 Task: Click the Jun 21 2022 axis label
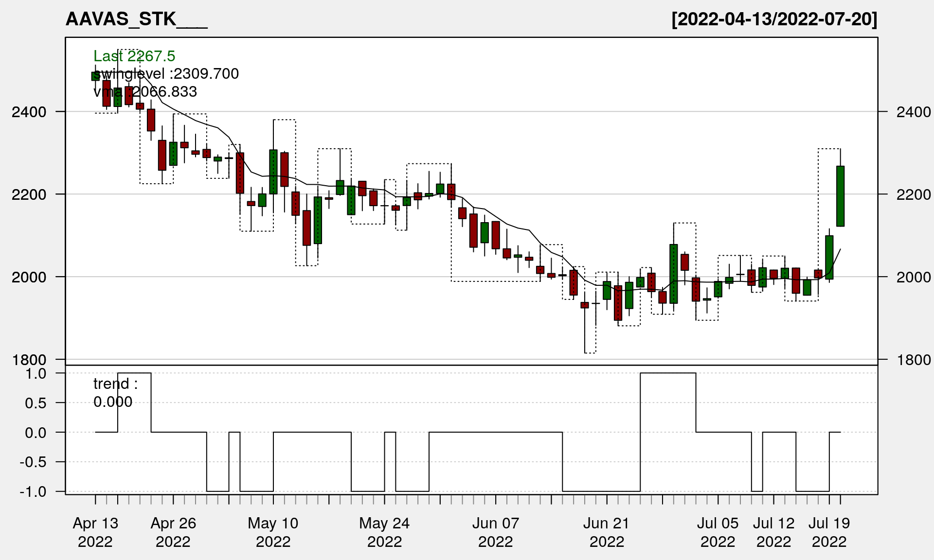pyautogui.click(x=607, y=532)
